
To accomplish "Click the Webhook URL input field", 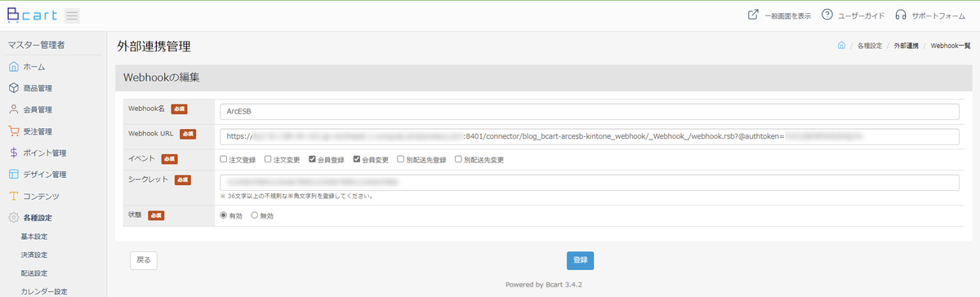I will click(x=590, y=136).
